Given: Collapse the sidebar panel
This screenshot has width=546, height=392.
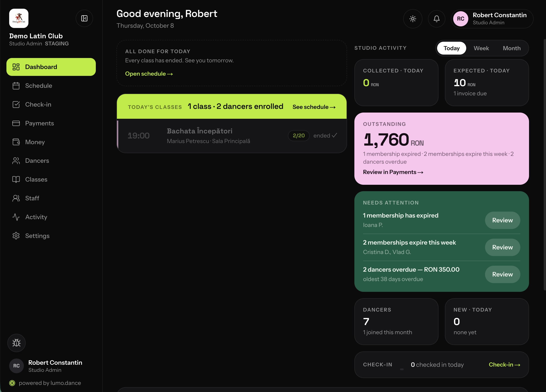Looking at the screenshot, I should point(84,18).
